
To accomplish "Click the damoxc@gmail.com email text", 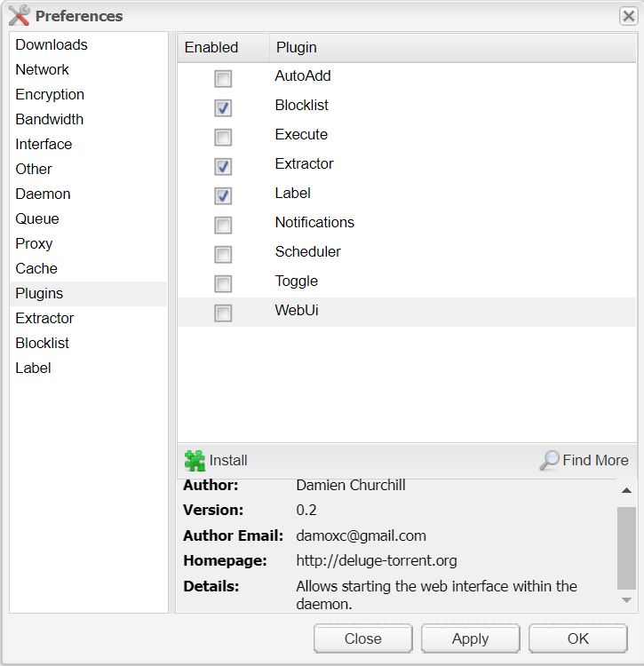I will 361,536.
